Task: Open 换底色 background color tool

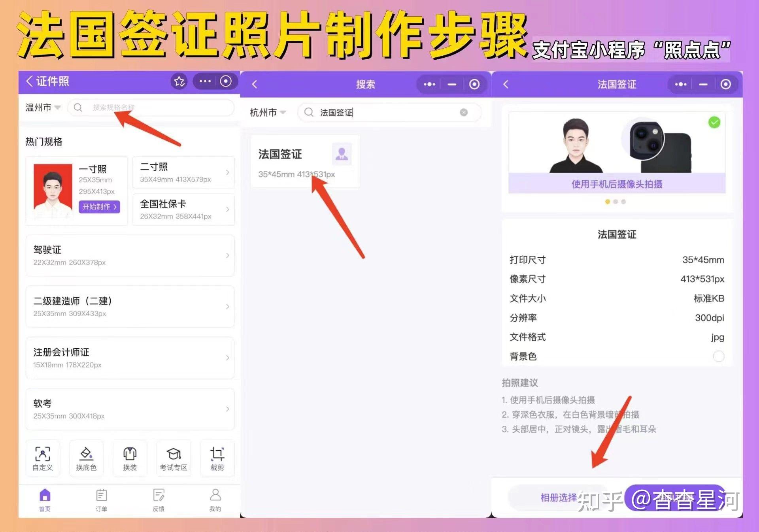Action: 86,458
